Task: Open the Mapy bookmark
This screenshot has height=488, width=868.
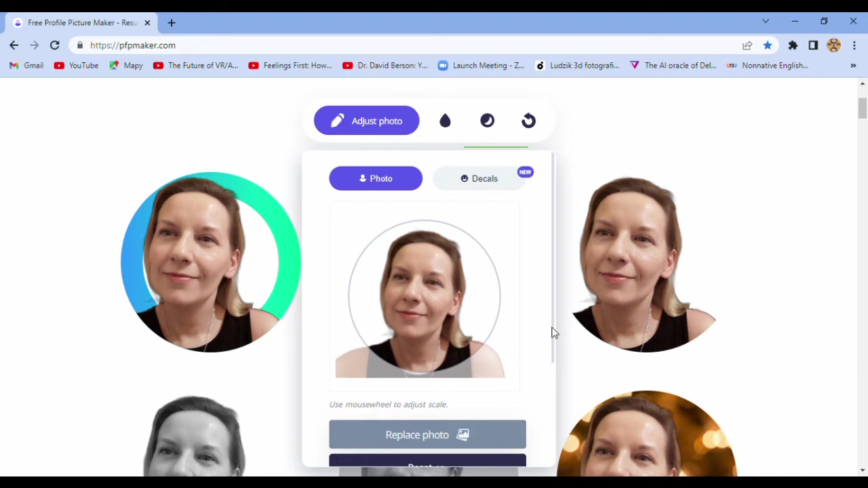Action: pos(126,66)
